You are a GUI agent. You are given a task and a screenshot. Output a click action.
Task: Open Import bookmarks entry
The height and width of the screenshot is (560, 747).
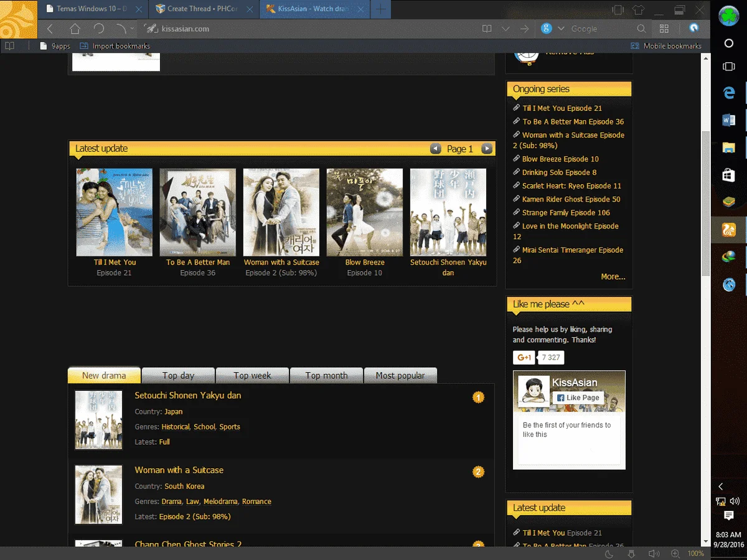click(x=115, y=46)
